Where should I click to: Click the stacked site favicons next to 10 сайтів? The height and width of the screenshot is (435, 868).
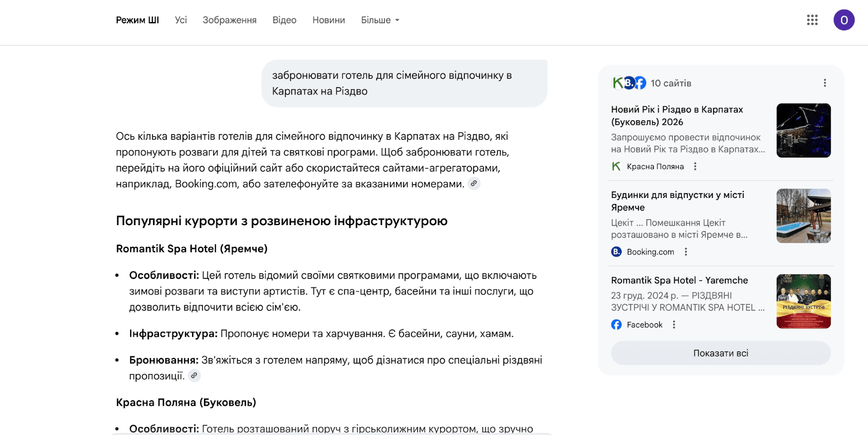click(629, 83)
